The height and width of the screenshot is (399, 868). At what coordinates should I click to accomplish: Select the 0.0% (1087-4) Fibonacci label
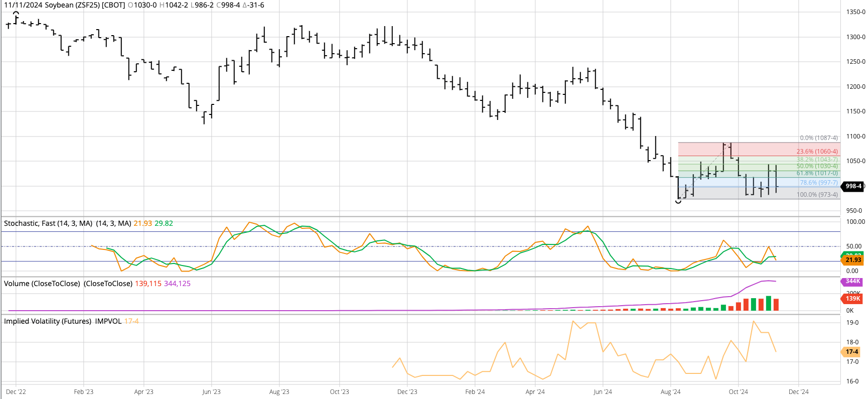819,138
